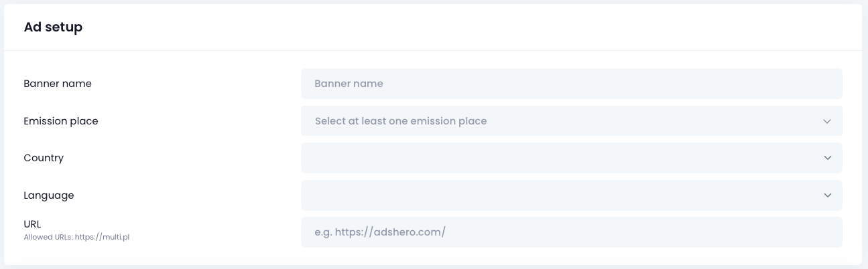Viewport: 868px width, 269px height.
Task: Click the 'Banner name' placeholder text
Action: [x=349, y=84]
